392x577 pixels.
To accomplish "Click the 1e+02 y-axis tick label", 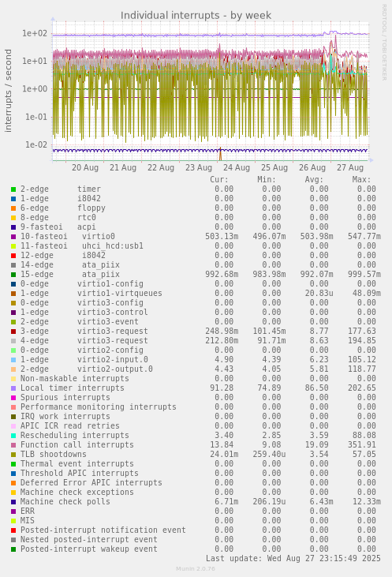I will tap(35, 33).
